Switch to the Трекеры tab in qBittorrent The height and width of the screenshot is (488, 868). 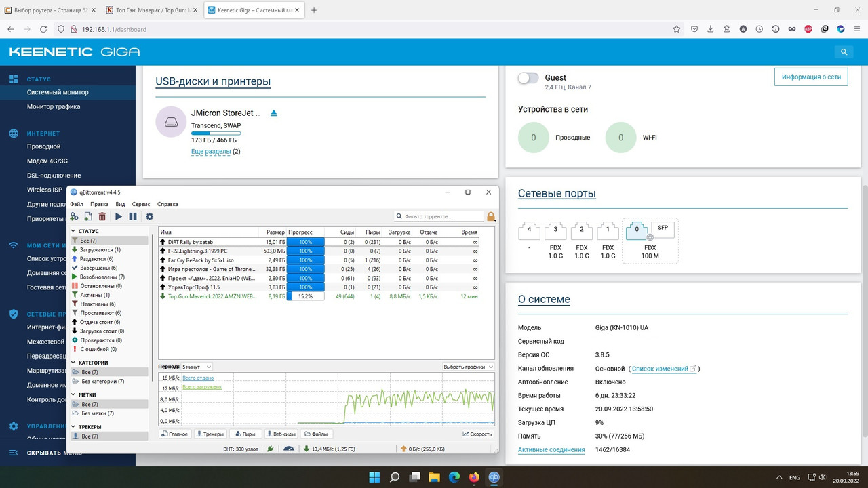click(x=210, y=434)
